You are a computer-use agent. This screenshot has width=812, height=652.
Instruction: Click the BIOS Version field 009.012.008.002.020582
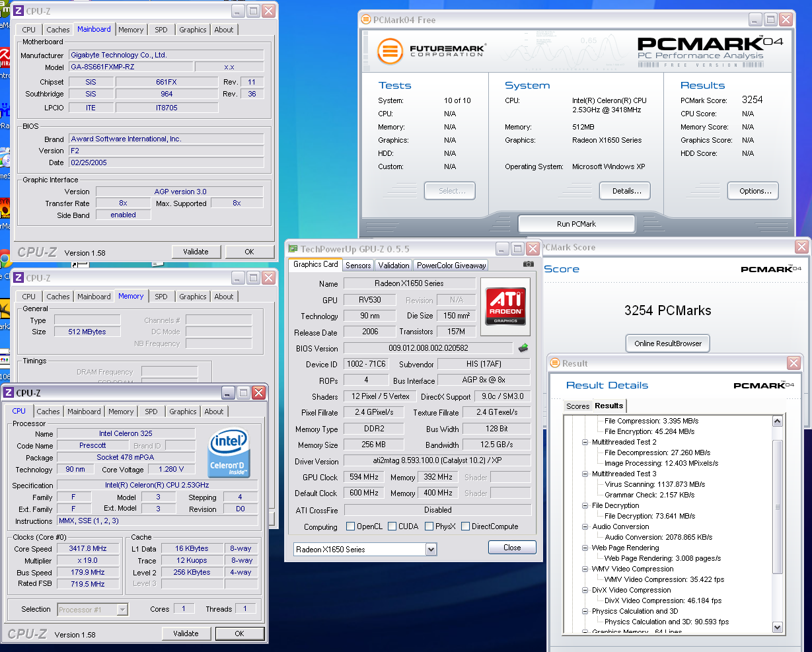(428, 348)
